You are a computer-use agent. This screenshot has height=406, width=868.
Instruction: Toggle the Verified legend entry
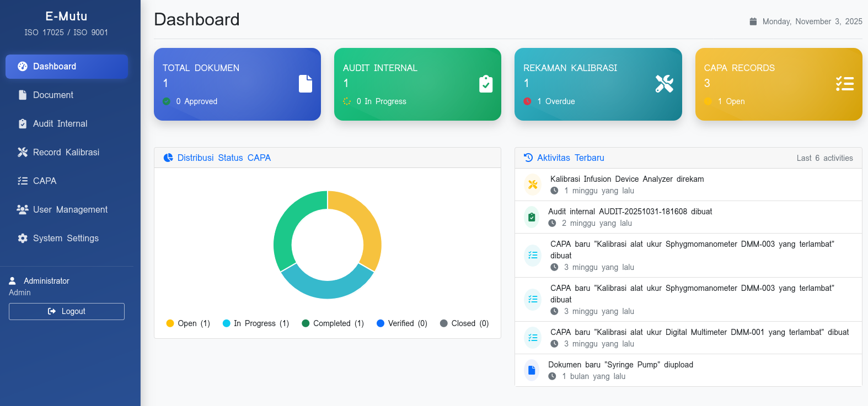[401, 323]
